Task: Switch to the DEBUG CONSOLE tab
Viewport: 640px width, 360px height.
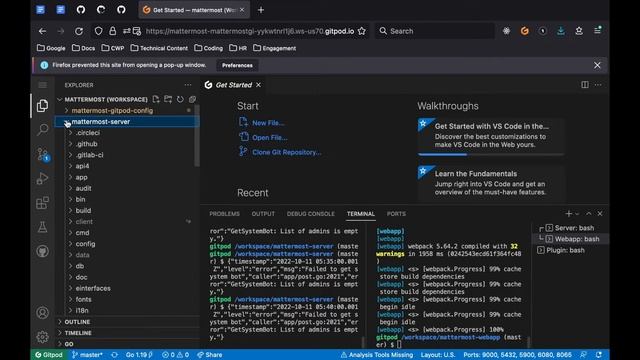Action: 311,214
